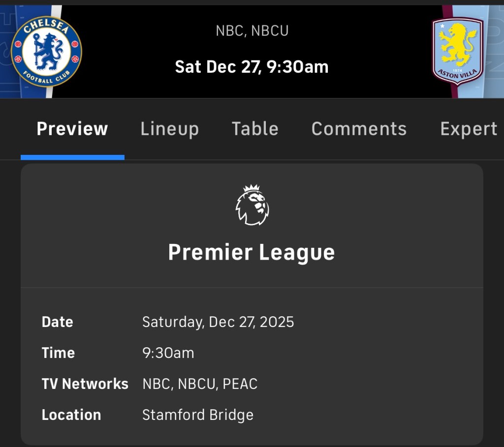Tap the Sat Dec 27, 9:30am match time

pyautogui.click(x=252, y=67)
